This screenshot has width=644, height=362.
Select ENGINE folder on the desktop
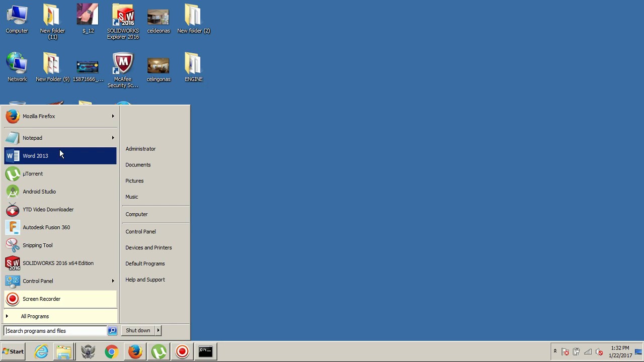[193, 67]
